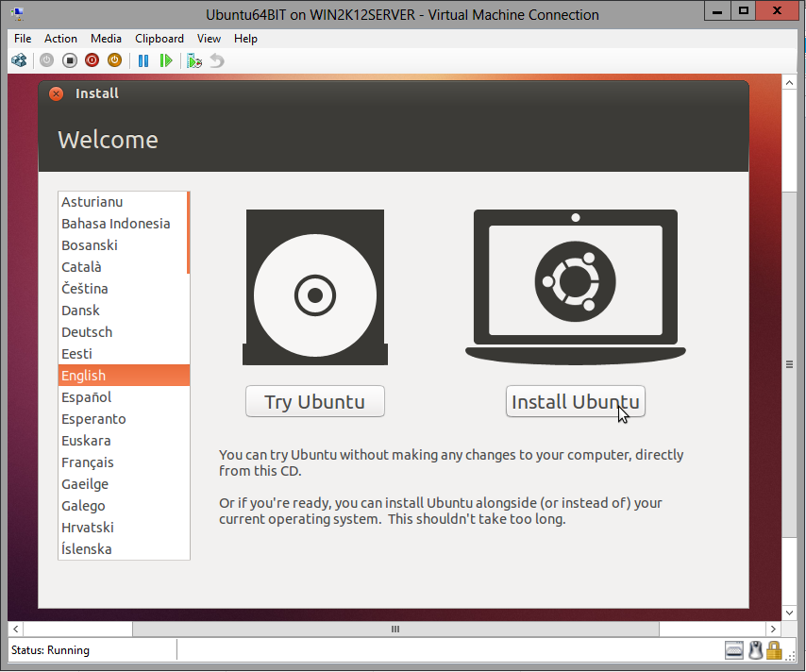Click the grayed-out Start virtual machine icon
This screenshot has width=806, height=672.
coord(47,60)
